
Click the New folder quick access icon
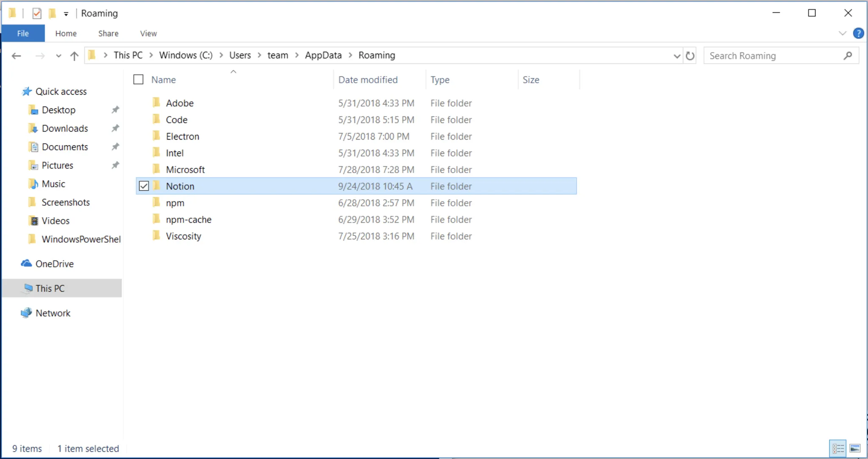52,13
